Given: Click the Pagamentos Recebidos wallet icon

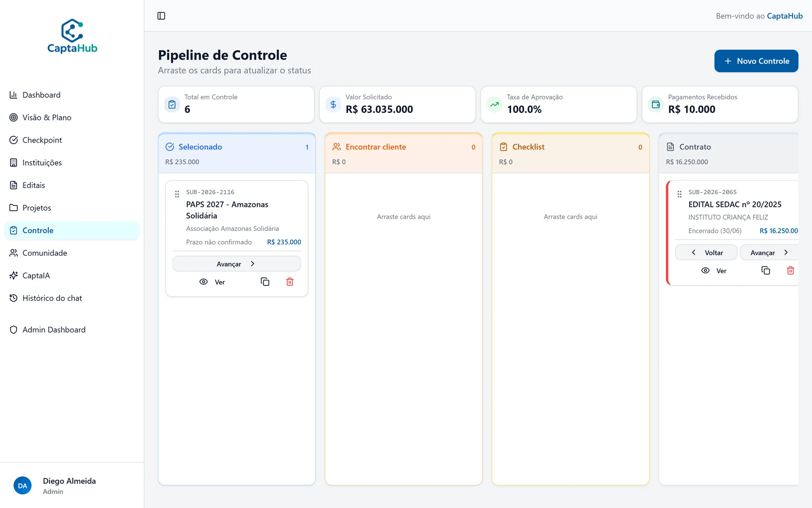Looking at the screenshot, I should point(655,104).
